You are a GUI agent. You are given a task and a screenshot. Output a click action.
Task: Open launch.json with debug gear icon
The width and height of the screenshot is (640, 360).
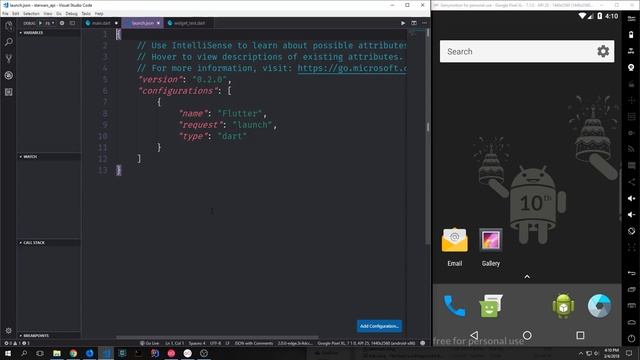[62, 23]
